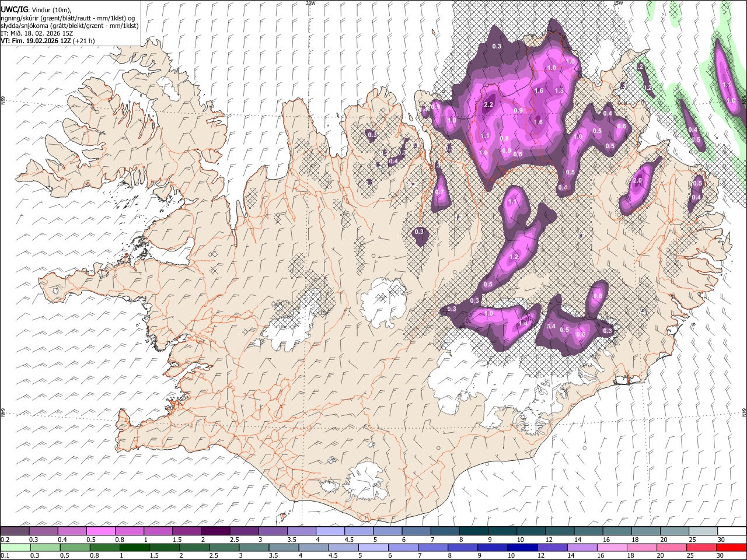Click the "2.2" precipitation value on the map
The image size is (747, 560).
tap(489, 104)
